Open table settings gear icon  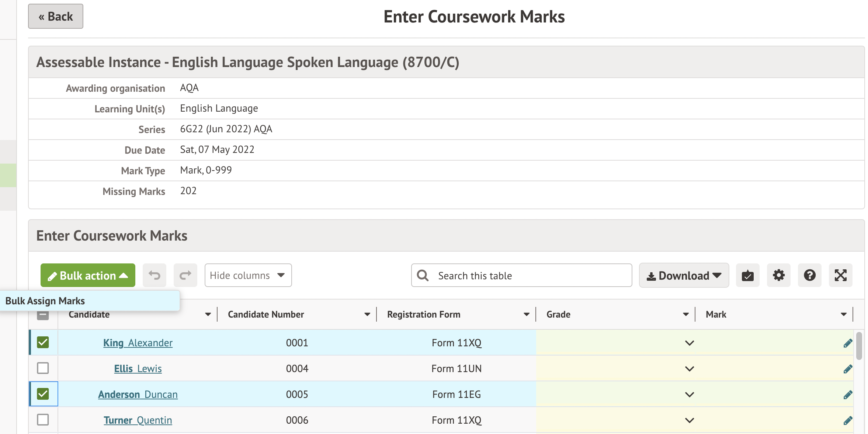(x=778, y=275)
